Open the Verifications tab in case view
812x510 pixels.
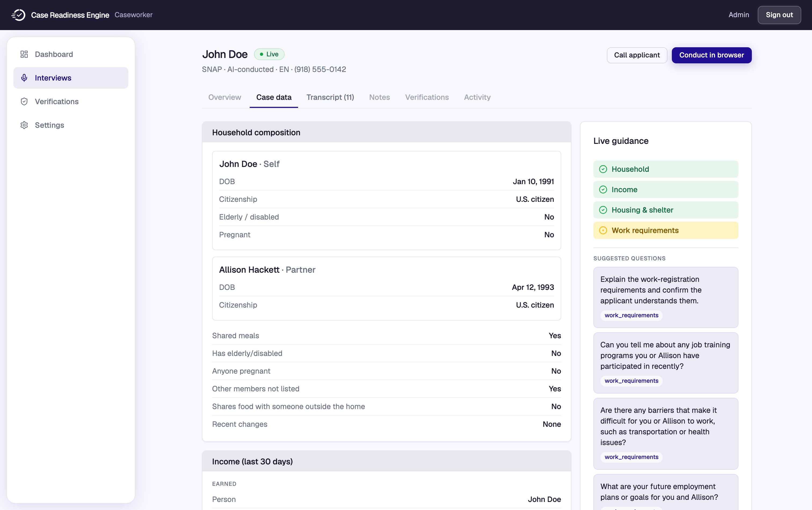427,97
